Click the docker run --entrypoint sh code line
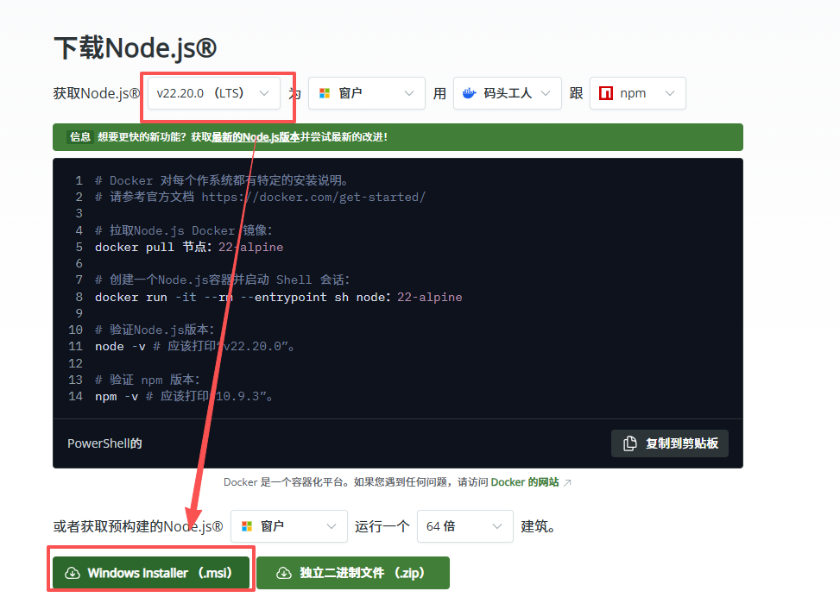Viewport: 840px width, 616px height. point(279,297)
